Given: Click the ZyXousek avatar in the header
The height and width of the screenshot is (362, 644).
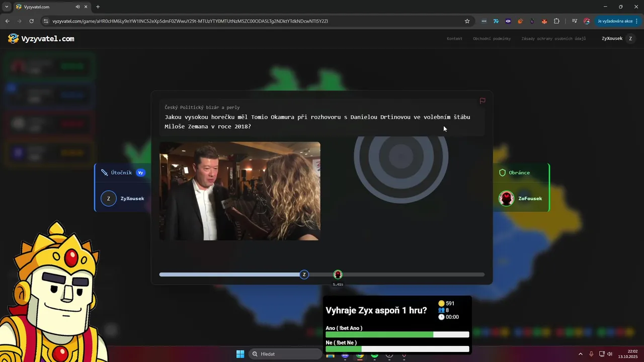Looking at the screenshot, I should [x=630, y=39].
